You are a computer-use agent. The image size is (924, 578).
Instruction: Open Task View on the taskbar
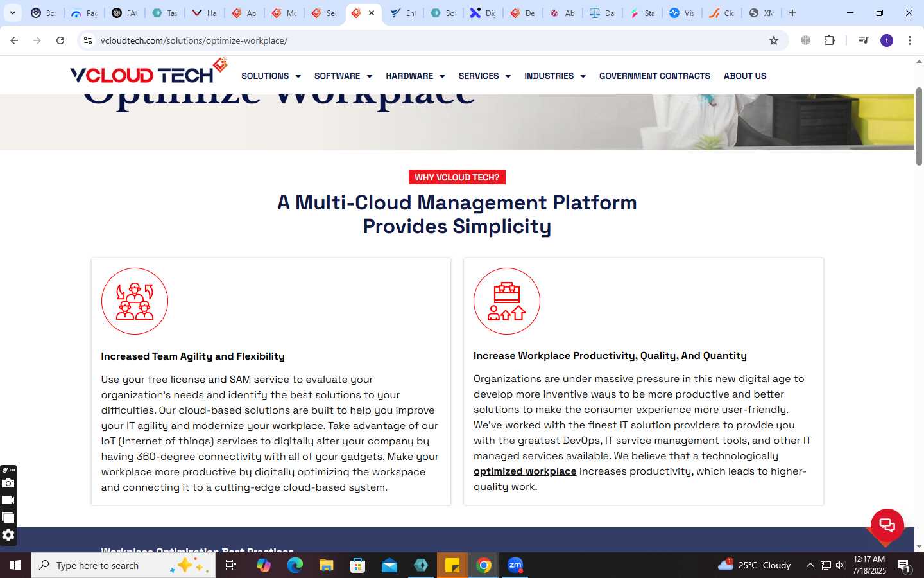[231, 565]
